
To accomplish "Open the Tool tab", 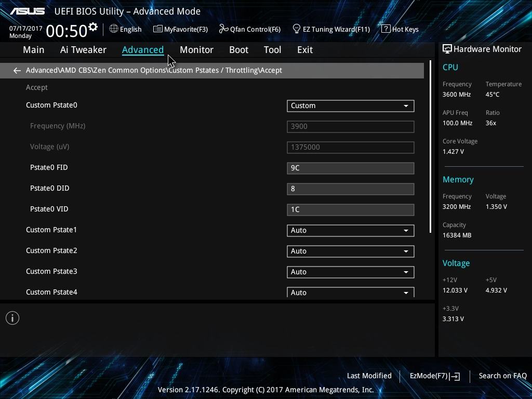I will pyautogui.click(x=272, y=50).
